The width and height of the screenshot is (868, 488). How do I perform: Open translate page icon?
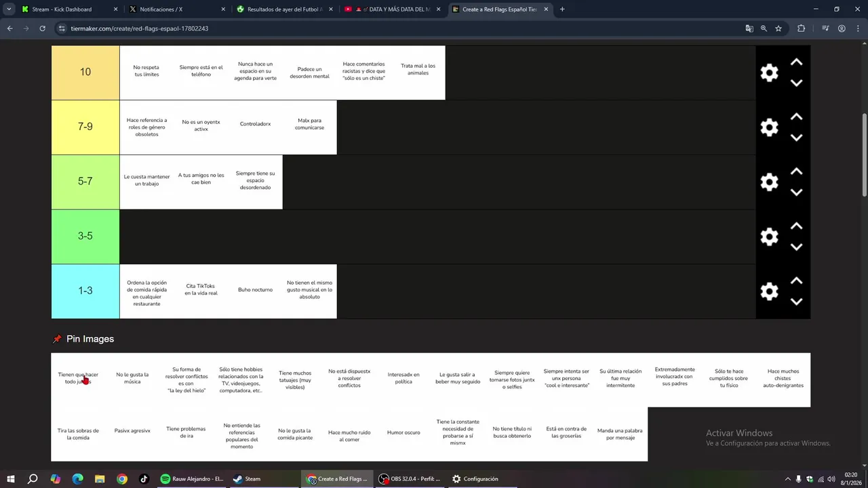pyautogui.click(x=749, y=28)
